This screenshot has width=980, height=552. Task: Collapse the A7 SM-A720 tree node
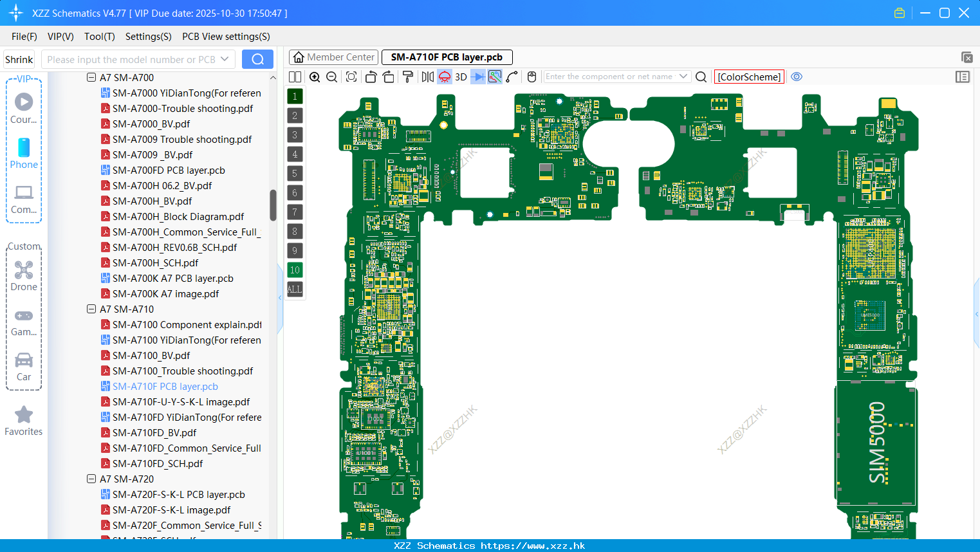[x=91, y=479]
